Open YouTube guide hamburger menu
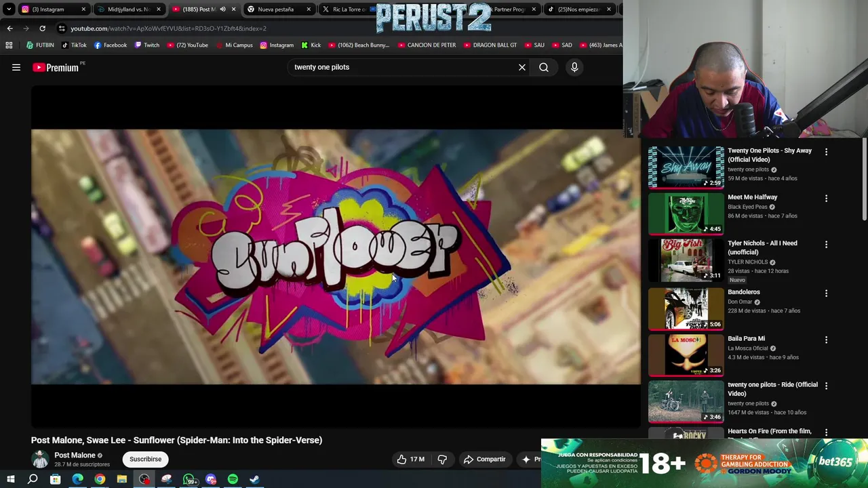 pyautogui.click(x=16, y=67)
